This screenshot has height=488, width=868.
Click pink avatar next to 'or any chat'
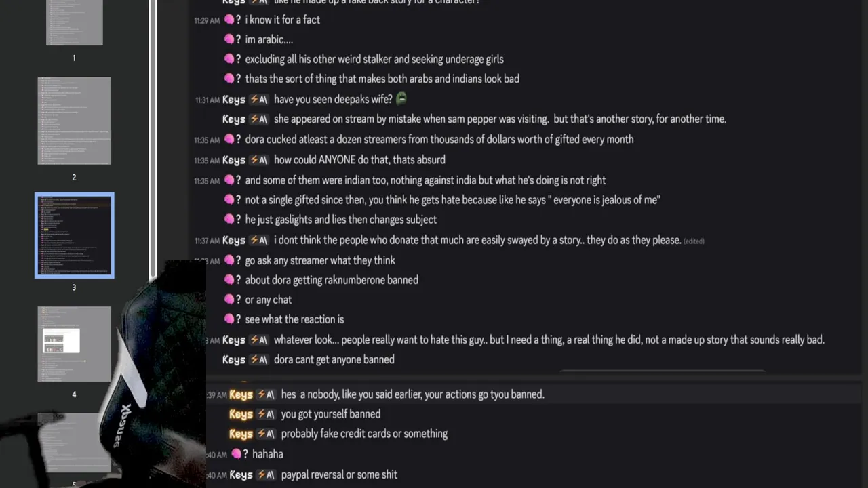click(229, 300)
